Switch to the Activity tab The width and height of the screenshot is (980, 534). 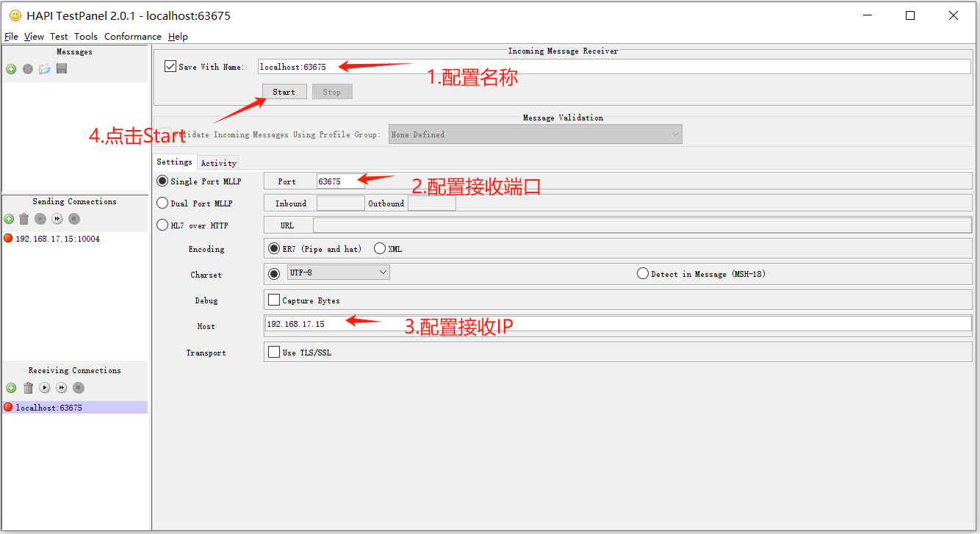point(218,163)
